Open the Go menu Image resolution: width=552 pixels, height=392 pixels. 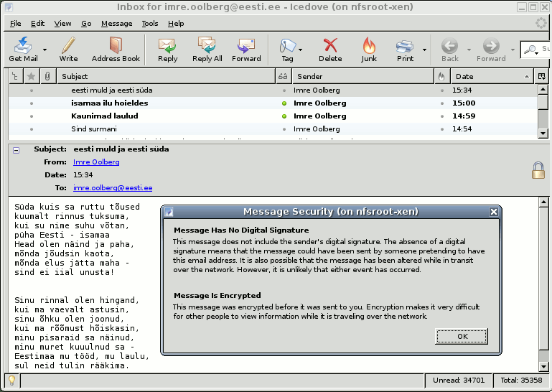[x=86, y=24]
